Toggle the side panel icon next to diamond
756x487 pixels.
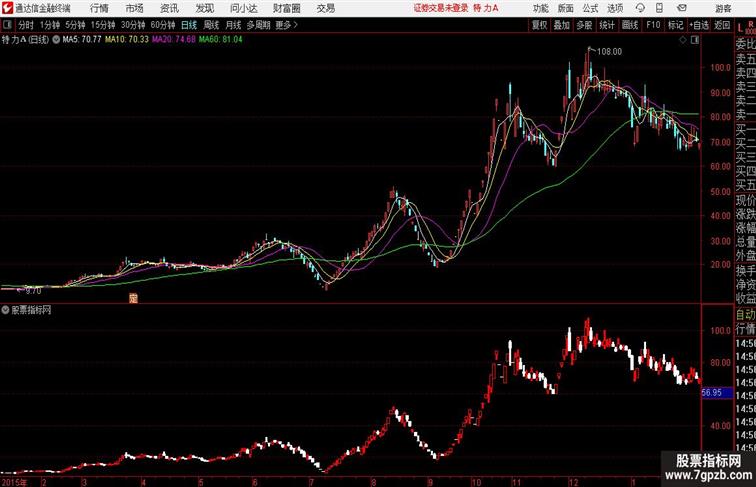(695, 40)
